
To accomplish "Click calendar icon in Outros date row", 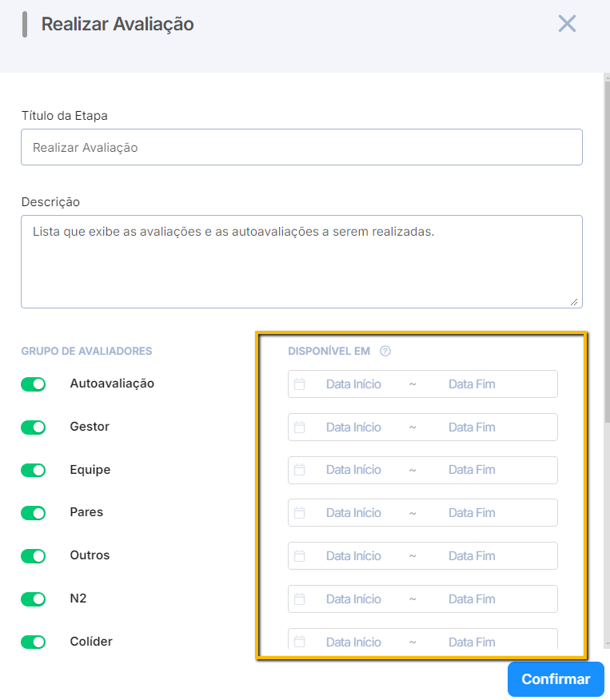I will coord(300,556).
